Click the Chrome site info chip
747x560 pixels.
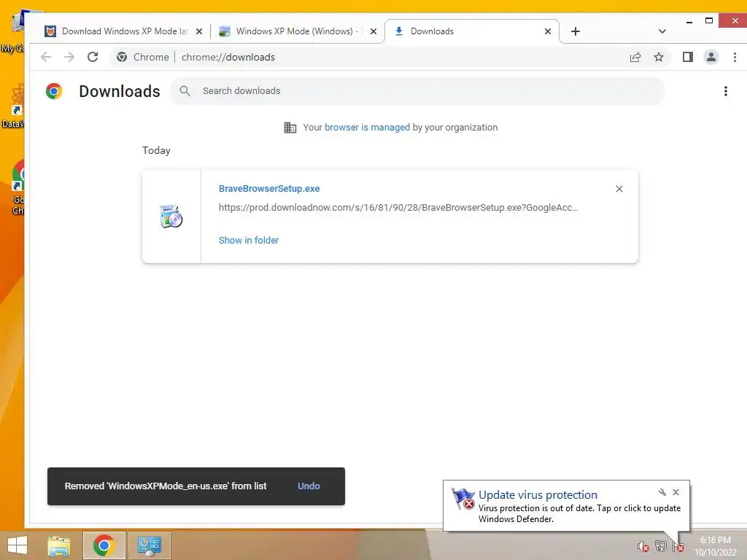(x=142, y=57)
